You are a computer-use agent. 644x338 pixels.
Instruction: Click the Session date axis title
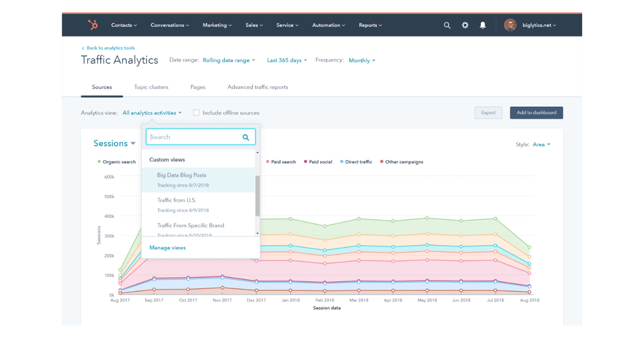(327, 308)
